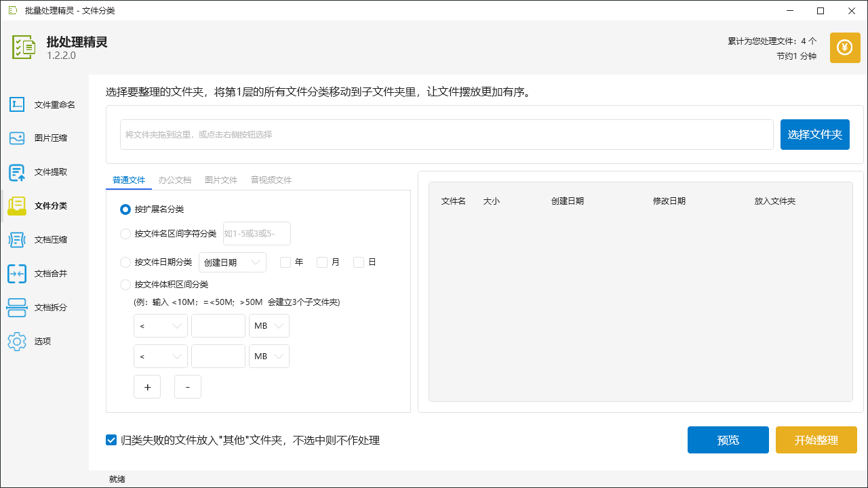Uncheck 归类失败的文件放入其他文件夹 option

tap(111, 440)
